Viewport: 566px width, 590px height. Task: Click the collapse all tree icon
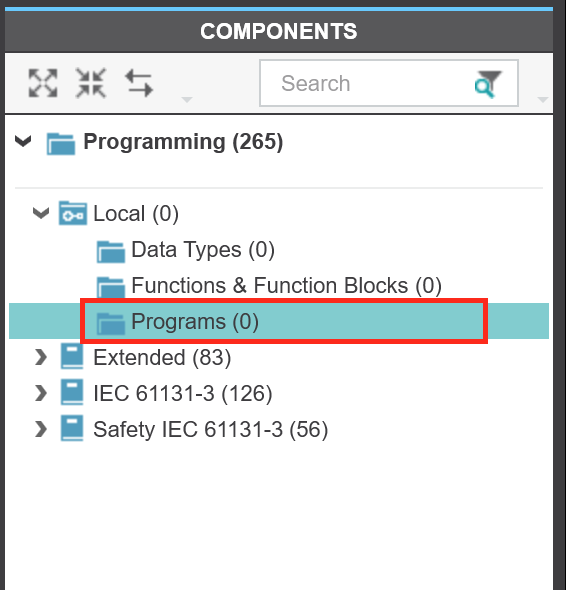point(91,83)
